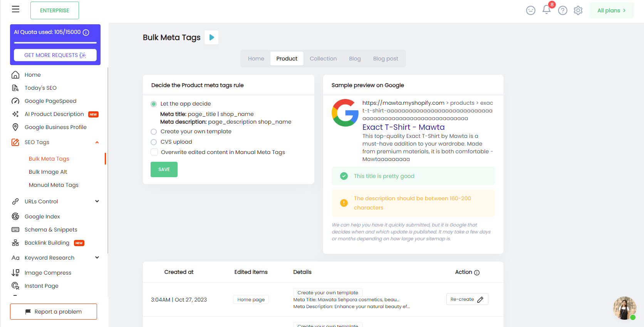Image resolution: width=644 pixels, height=327 pixels.
Task: Click the Action column info icon
Action: tap(477, 273)
